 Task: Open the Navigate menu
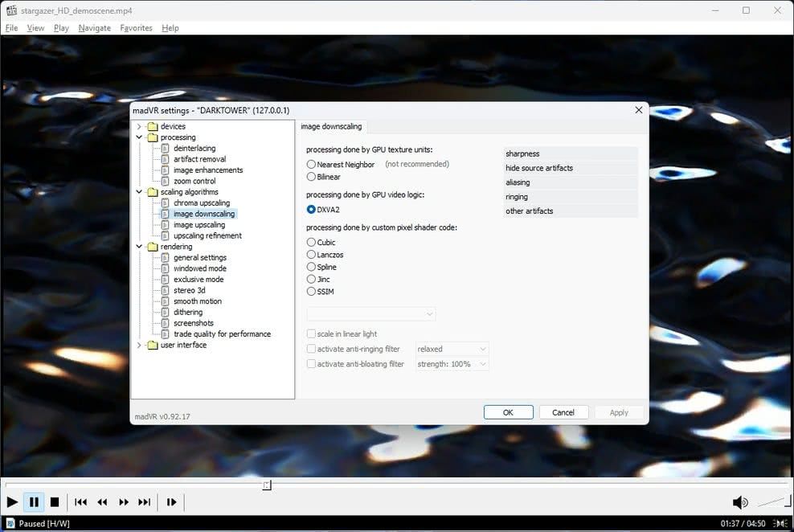(95, 28)
